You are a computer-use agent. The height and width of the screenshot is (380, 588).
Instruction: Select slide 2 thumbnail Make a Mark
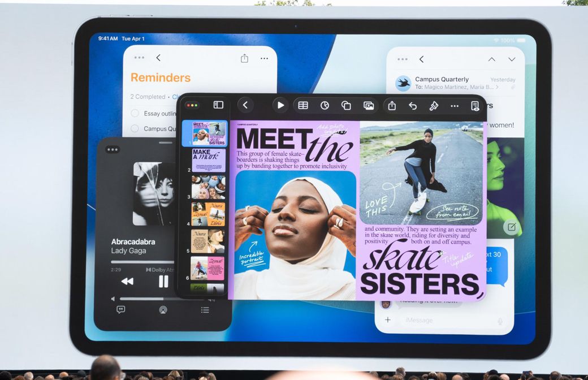[209, 160]
